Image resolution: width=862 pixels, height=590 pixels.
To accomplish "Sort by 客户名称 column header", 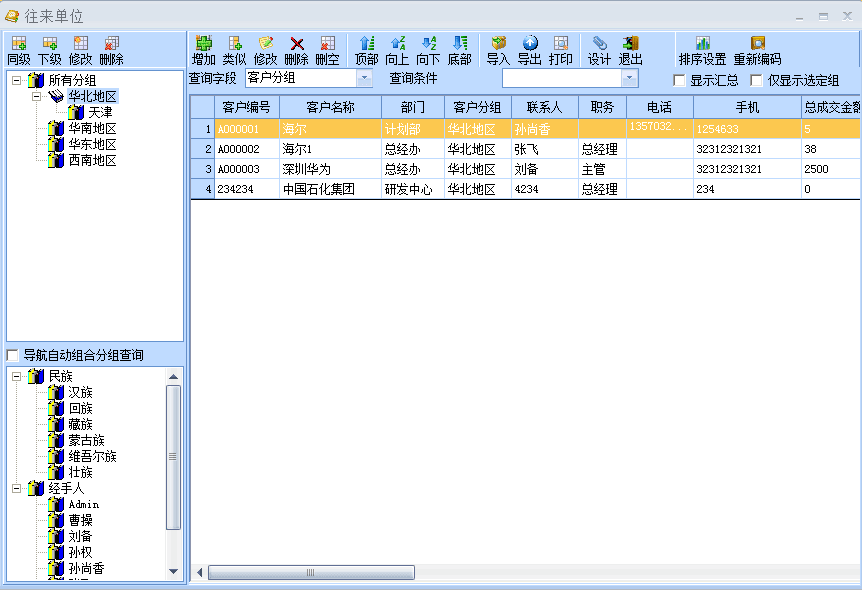I will pos(330,107).
